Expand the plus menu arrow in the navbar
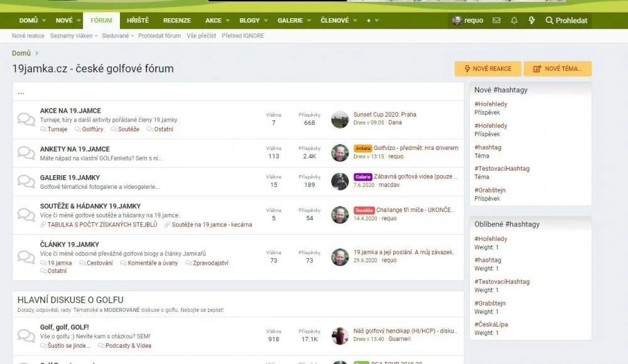Viewport: 628px width, 364px height. point(377,21)
